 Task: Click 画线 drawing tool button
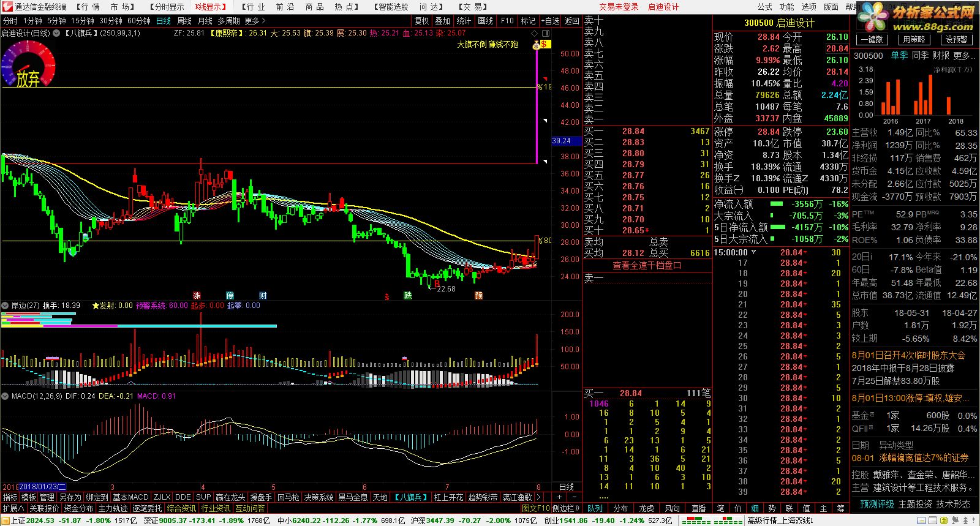(x=485, y=21)
